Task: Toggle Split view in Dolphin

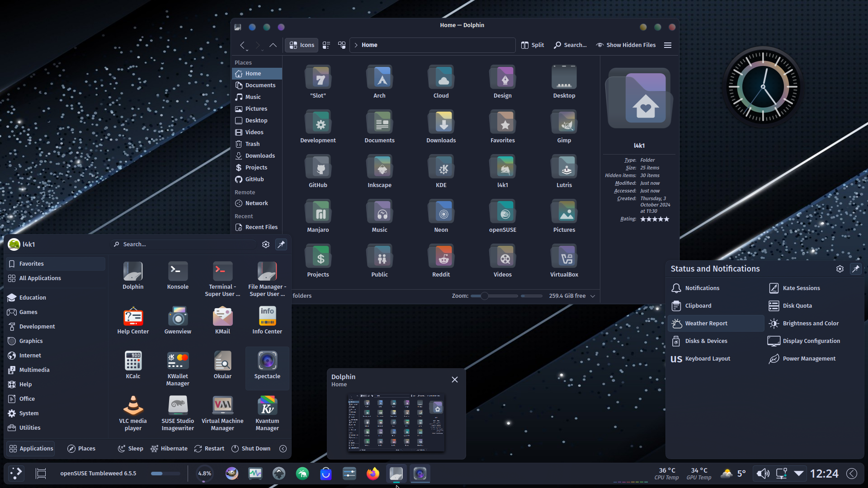Action: tap(532, 45)
